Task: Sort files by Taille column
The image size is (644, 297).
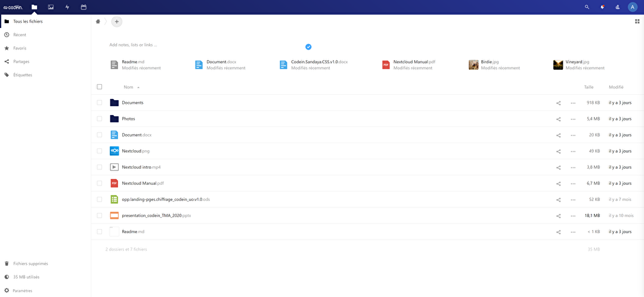Action: (589, 87)
